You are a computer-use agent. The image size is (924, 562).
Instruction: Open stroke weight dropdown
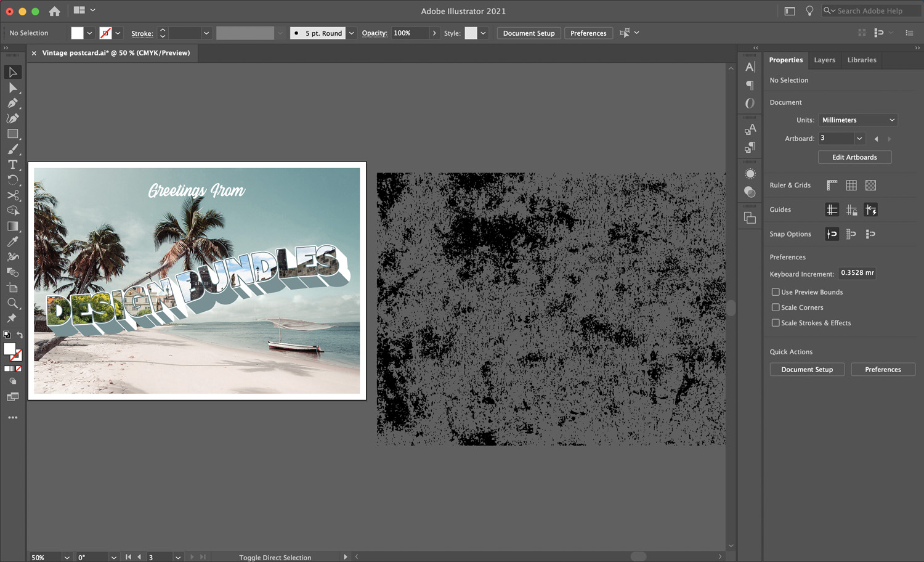[x=206, y=33]
